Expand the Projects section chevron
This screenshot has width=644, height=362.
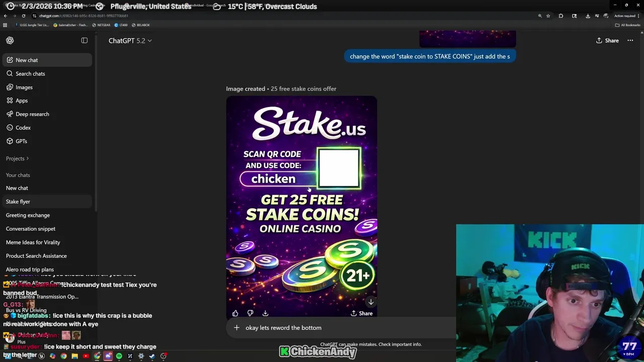(x=27, y=158)
